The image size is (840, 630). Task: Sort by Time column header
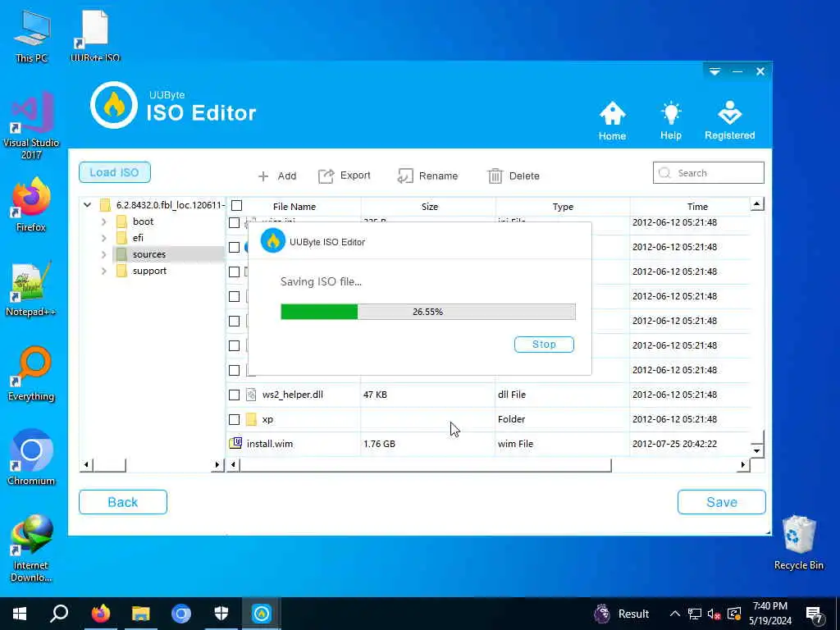click(697, 206)
